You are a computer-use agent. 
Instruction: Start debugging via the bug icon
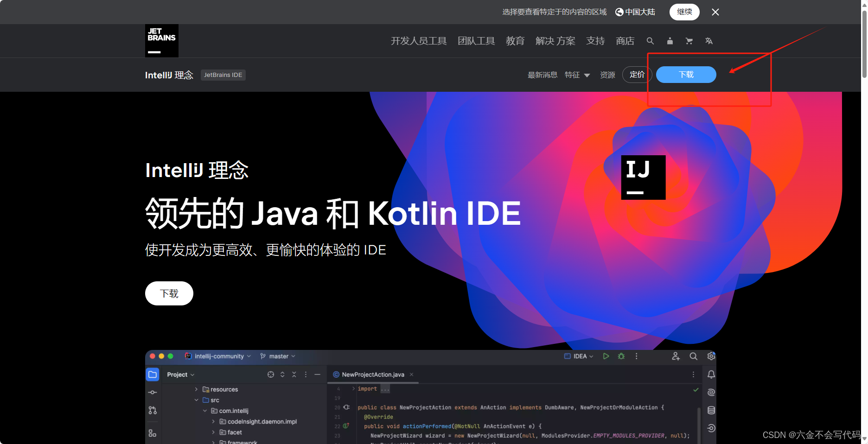tap(621, 356)
